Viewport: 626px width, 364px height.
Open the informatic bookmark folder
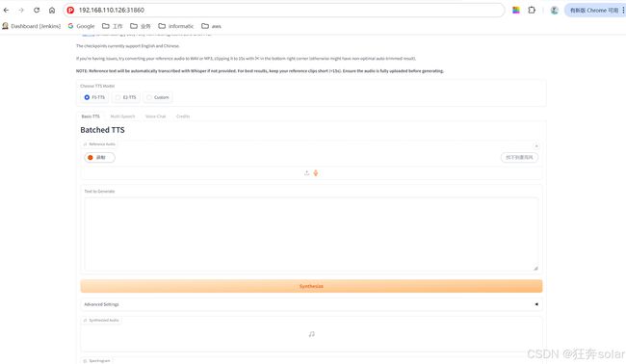point(175,26)
